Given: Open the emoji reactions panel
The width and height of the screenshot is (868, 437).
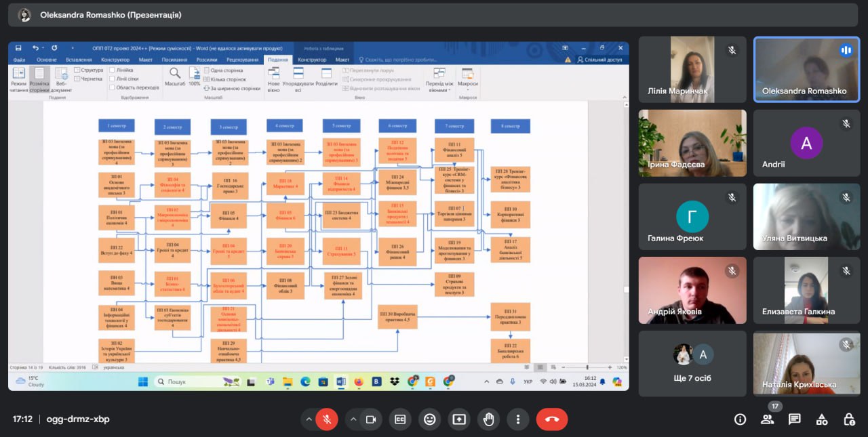Looking at the screenshot, I should 429,419.
